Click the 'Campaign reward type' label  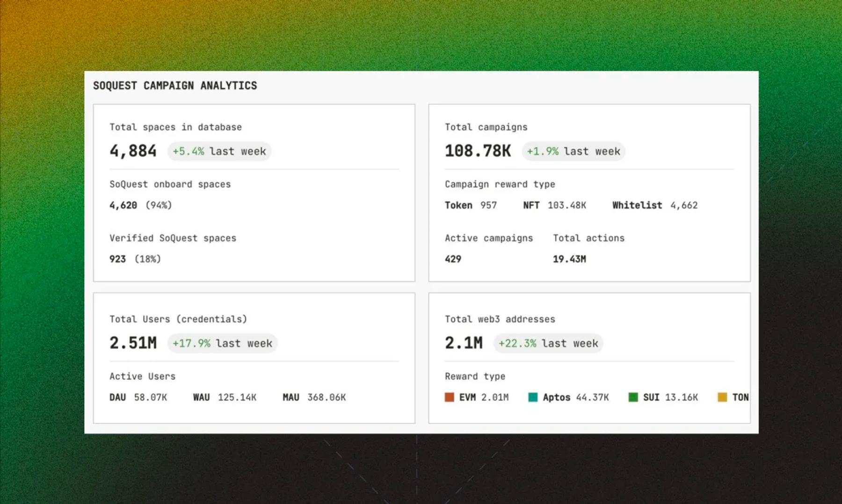coord(500,184)
